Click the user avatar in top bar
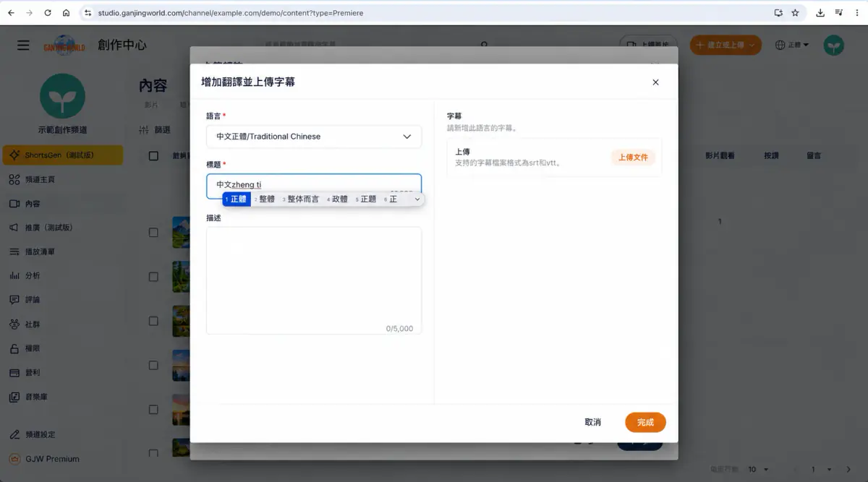Screen dimensions: 868x482 point(835,45)
